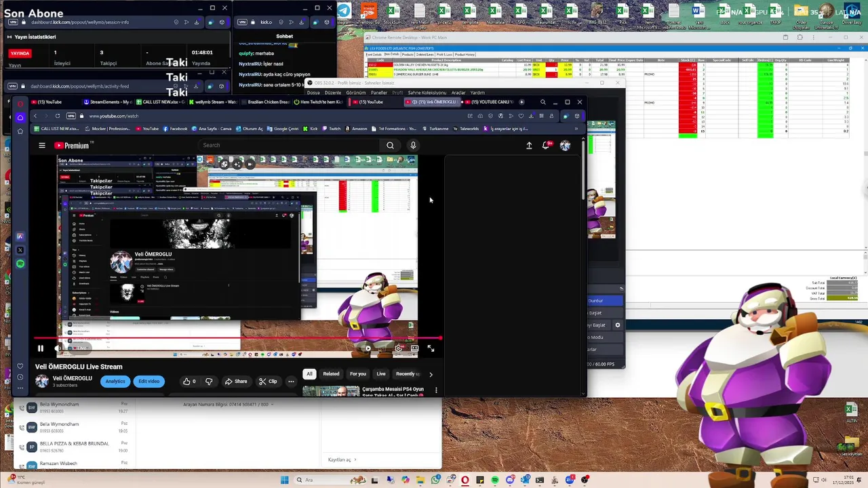Open YouTube player settings gear

(399, 348)
